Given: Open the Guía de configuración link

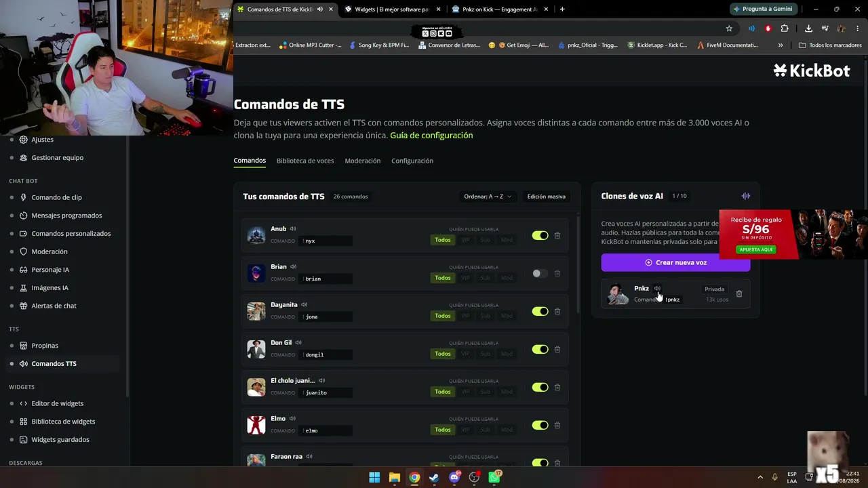Looking at the screenshot, I should pyautogui.click(x=431, y=136).
